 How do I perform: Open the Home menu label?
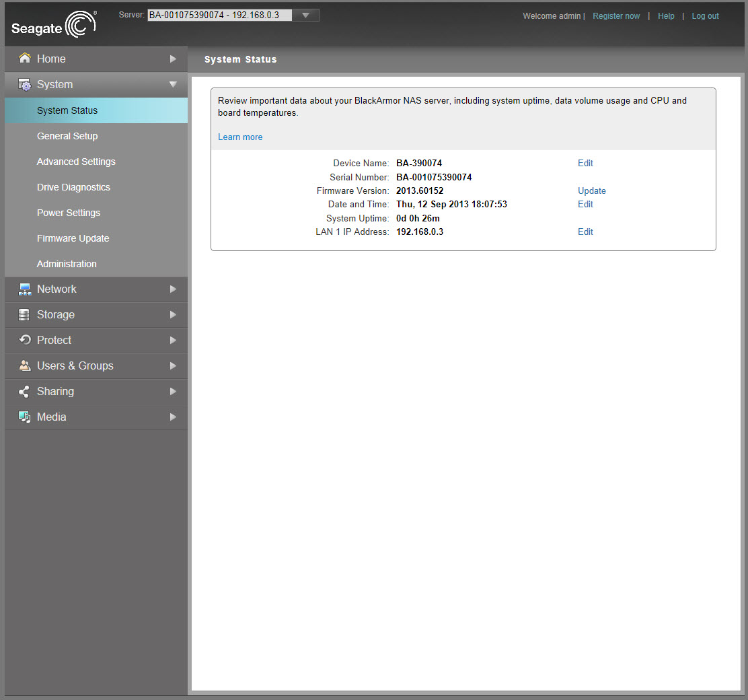coord(52,59)
